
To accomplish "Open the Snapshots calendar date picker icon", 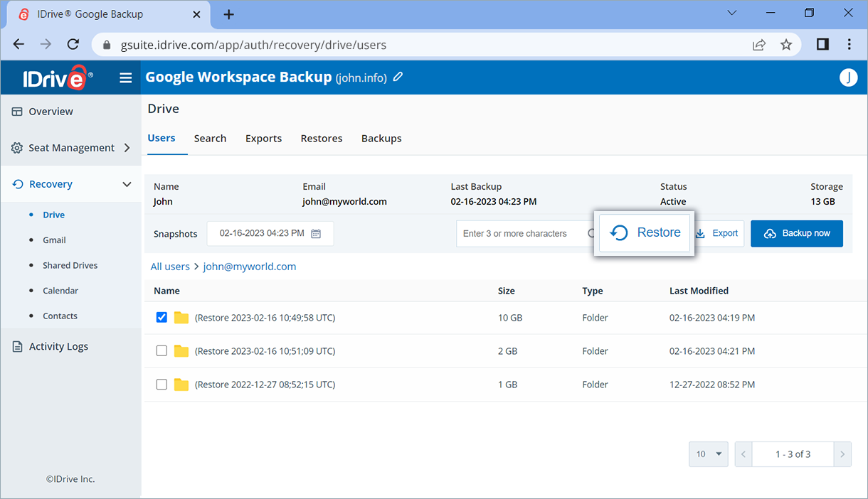I will pos(316,233).
